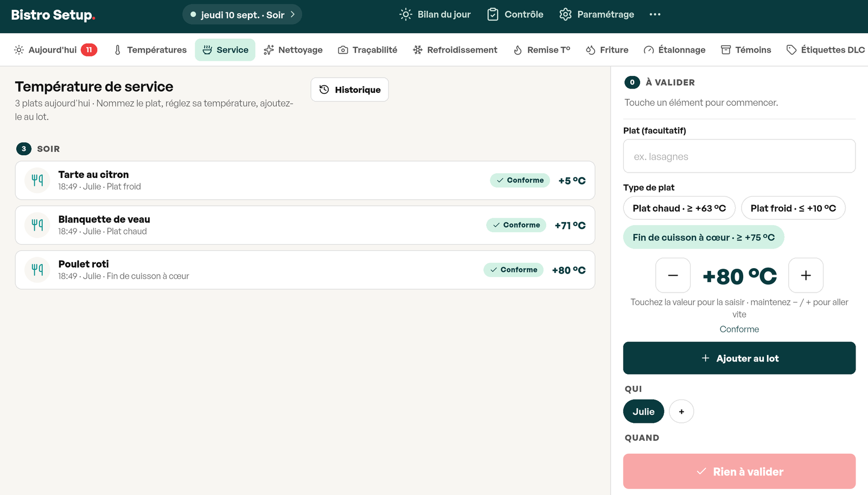Open Contrôle clipboard icon in header
The height and width of the screenshot is (495, 868).
[493, 15]
